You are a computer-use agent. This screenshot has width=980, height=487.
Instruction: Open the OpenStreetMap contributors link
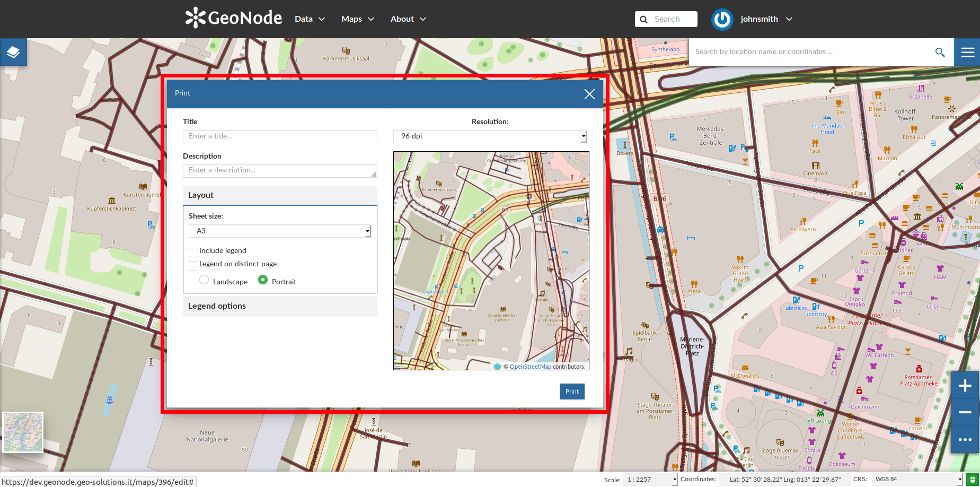[531, 367]
